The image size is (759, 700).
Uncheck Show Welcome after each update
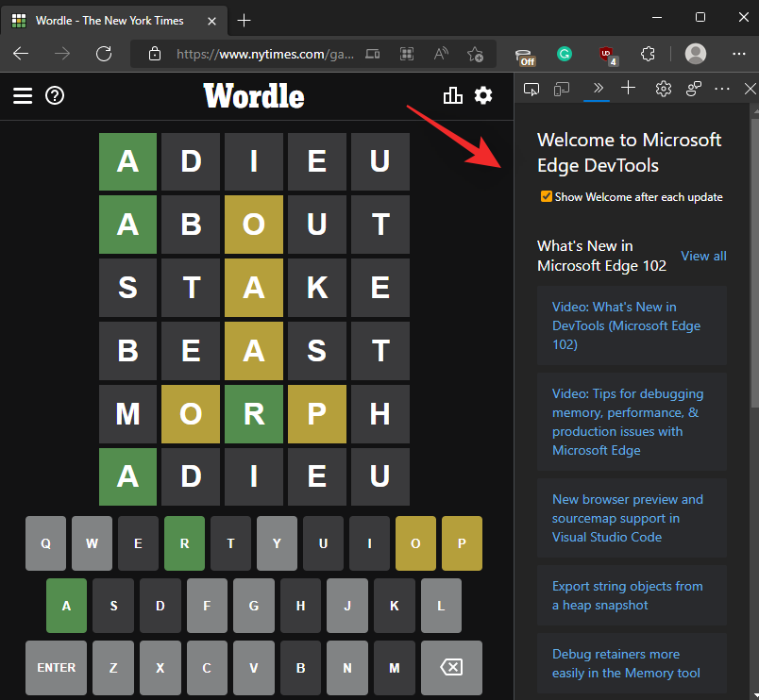pyautogui.click(x=546, y=197)
